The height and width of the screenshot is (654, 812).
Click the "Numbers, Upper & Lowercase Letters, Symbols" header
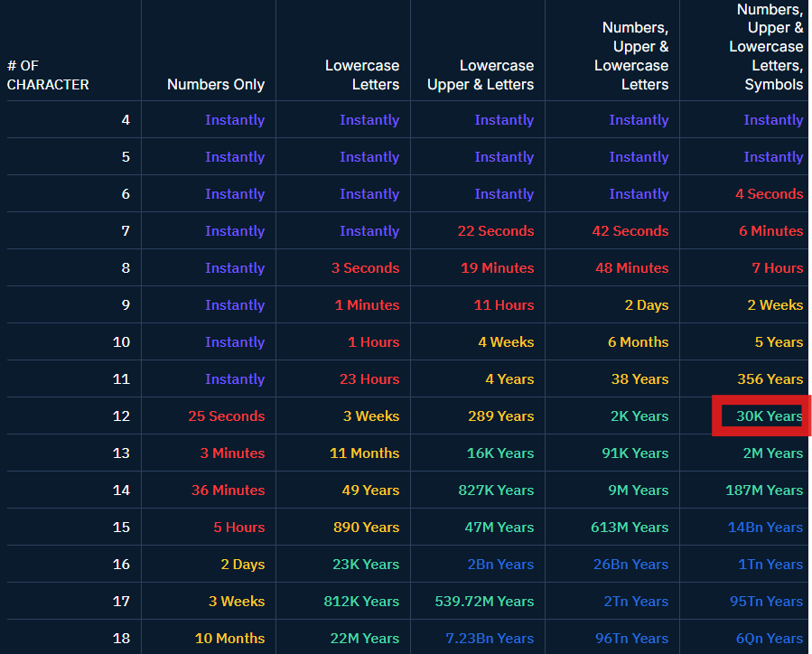[766, 47]
